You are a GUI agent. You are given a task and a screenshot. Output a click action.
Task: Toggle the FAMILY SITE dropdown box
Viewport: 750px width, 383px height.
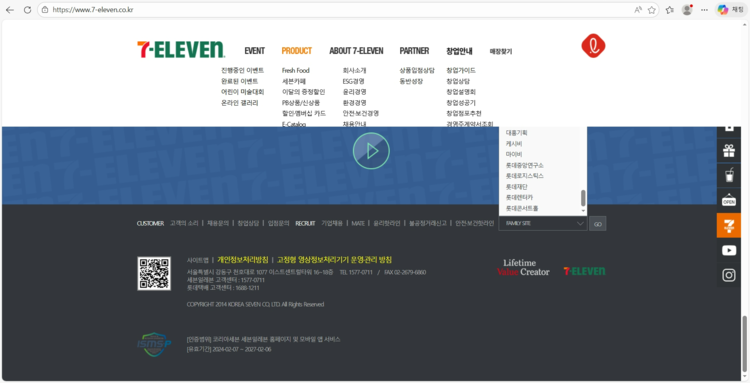[543, 223]
